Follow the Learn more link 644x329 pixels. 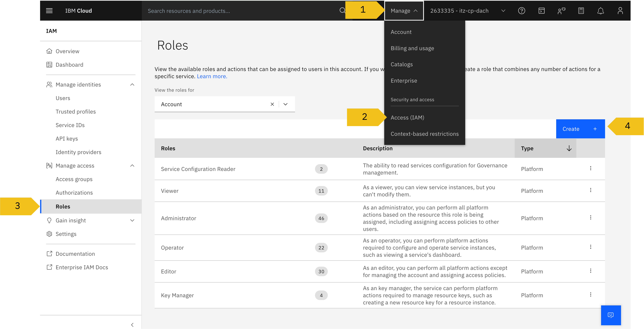click(212, 76)
